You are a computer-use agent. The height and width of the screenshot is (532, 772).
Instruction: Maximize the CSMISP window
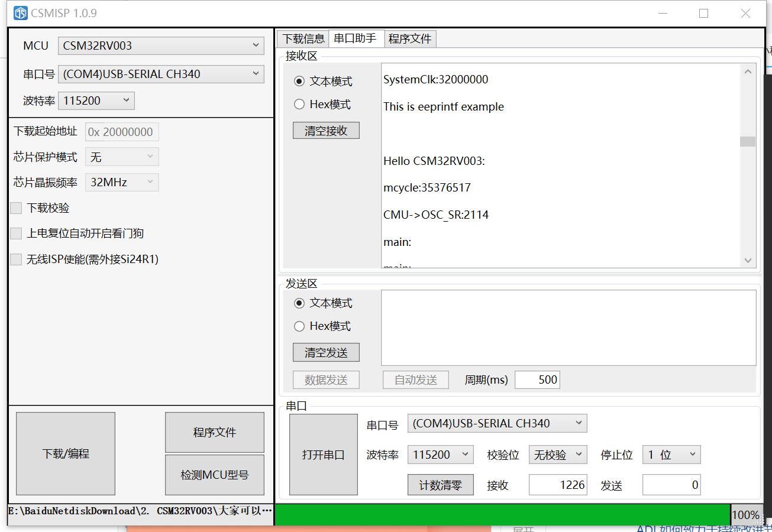(703, 13)
